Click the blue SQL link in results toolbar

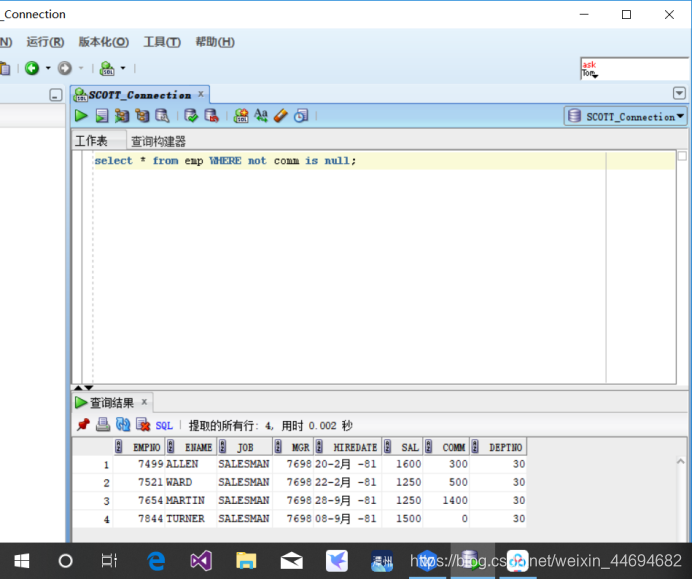(x=164, y=426)
